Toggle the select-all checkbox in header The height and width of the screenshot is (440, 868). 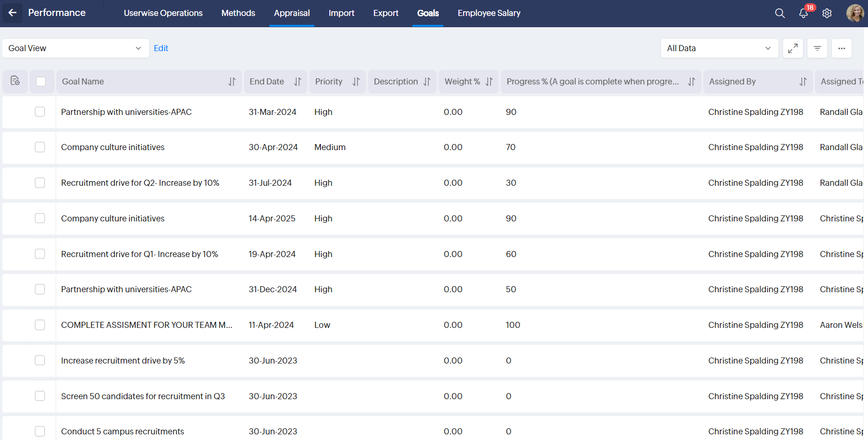pos(41,82)
